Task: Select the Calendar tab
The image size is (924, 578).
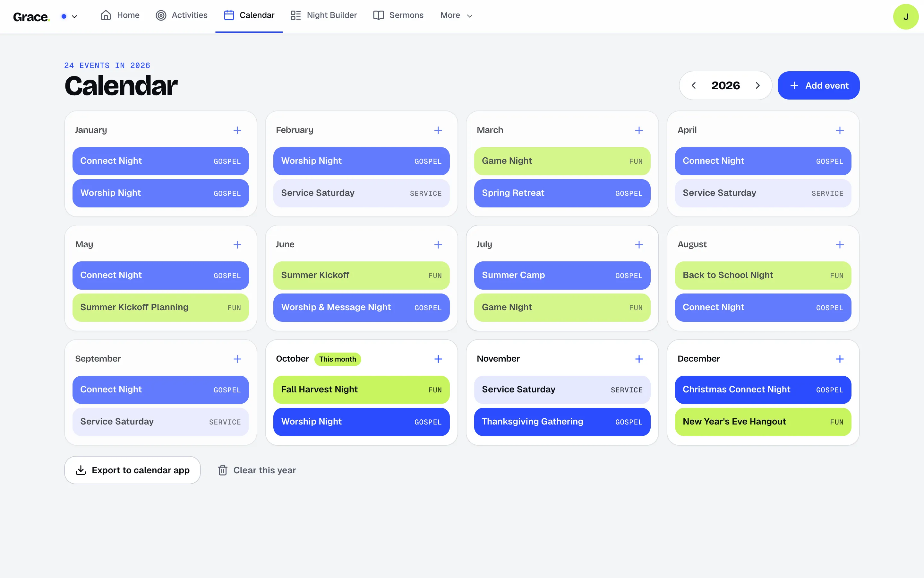Action: click(x=249, y=15)
